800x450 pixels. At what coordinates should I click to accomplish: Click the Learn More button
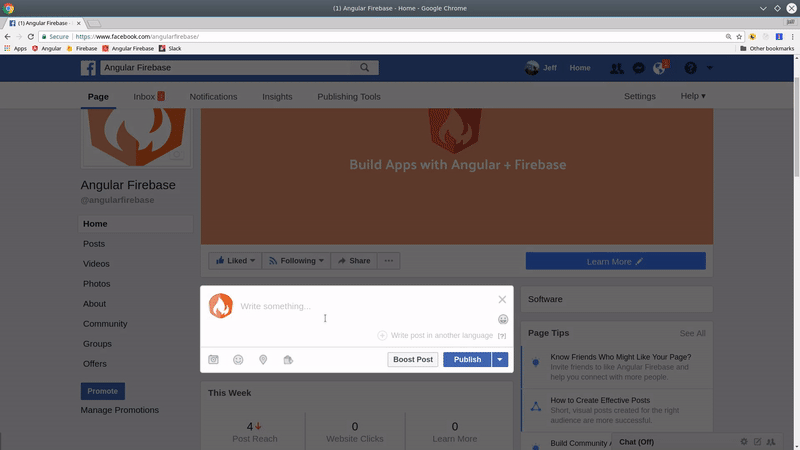(615, 261)
